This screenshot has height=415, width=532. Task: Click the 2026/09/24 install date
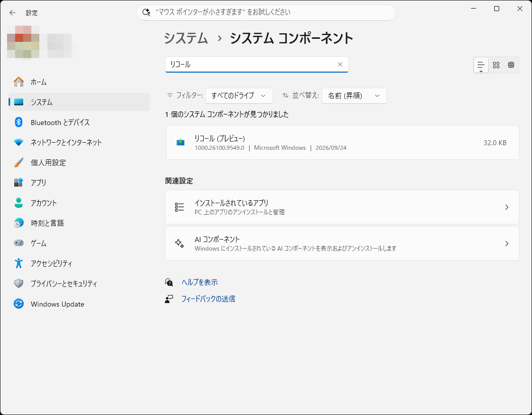coord(331,148)
